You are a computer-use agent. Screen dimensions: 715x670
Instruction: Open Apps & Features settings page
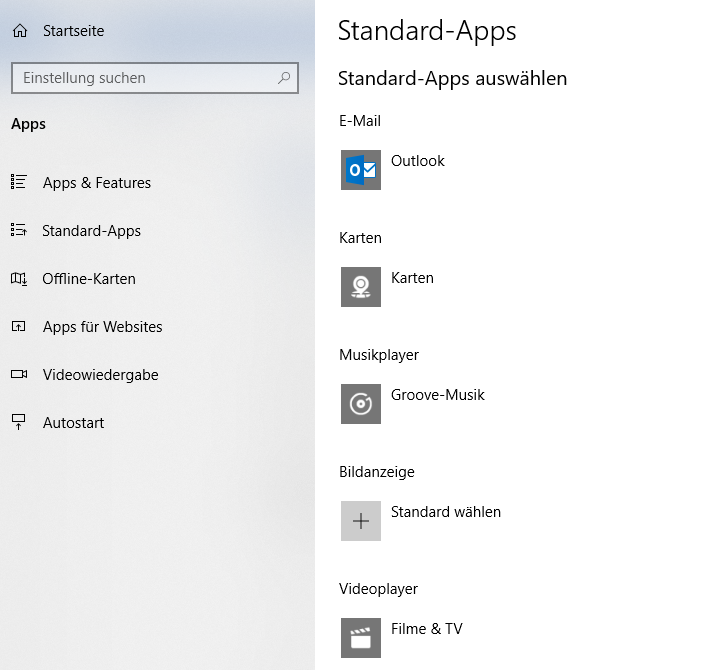(x=97, y=183)
